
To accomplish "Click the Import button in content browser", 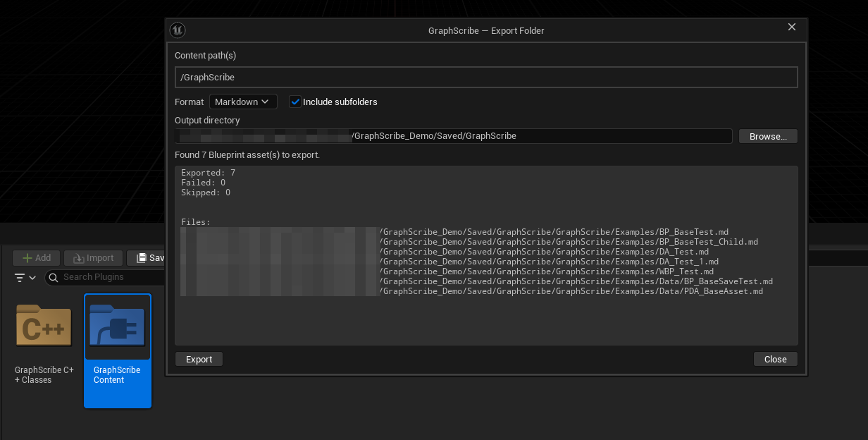I will (93, 258).
